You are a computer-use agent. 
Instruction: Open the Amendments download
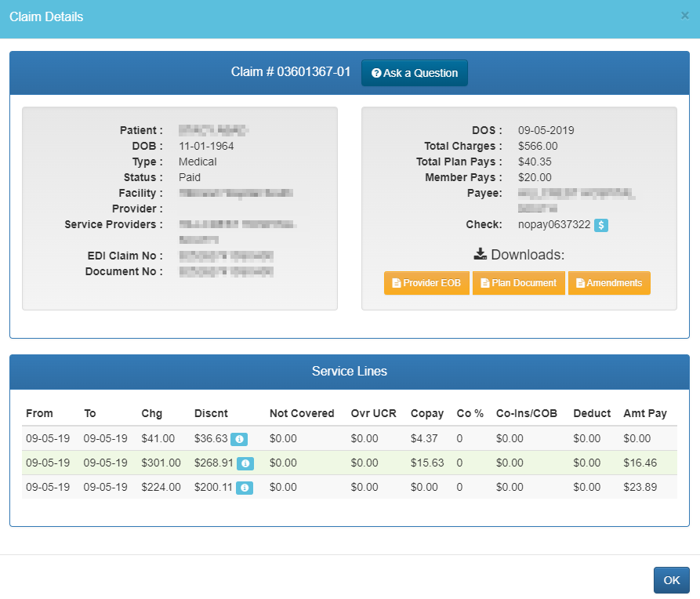coord(609,283)
